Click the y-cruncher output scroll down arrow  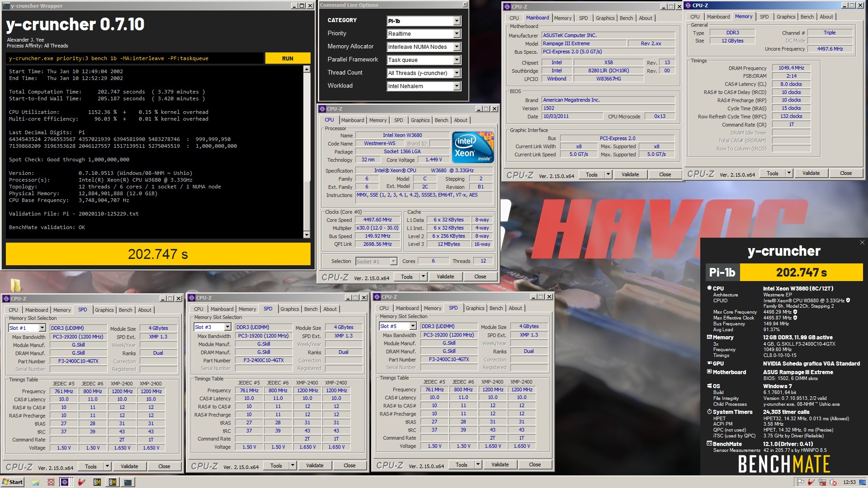pos(307,235)
